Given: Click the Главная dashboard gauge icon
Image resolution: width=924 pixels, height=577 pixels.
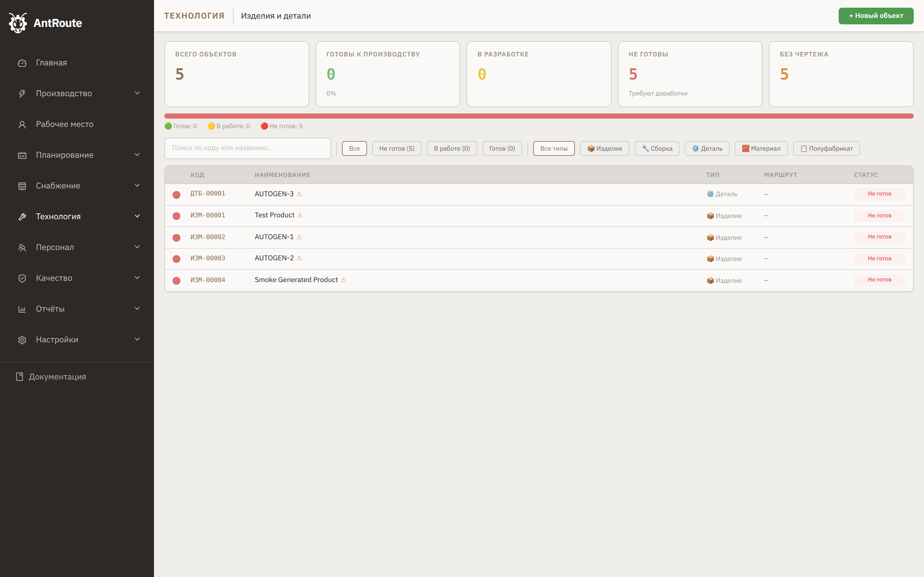Looking at the screenshot, I should (x=22, y=63).
